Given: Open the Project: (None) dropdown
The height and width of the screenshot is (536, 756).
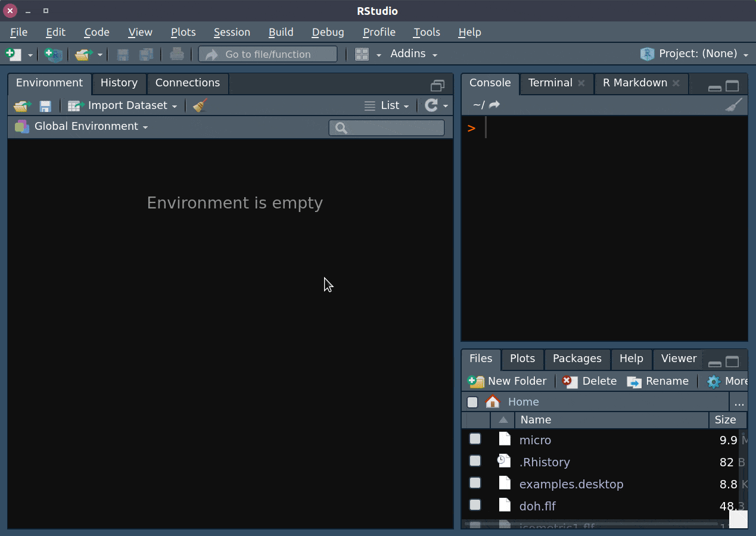Looking at the screenshot, I should pos(704,54).
